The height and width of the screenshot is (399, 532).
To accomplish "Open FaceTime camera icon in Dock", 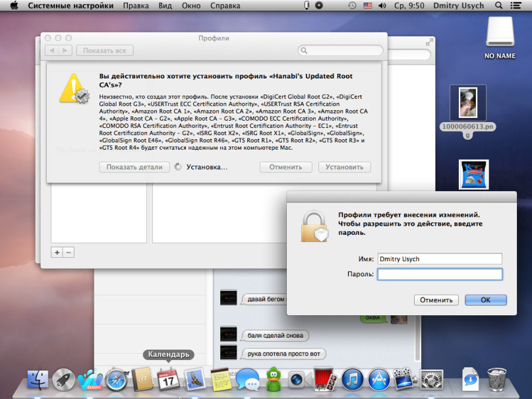I will coord(299,379).
